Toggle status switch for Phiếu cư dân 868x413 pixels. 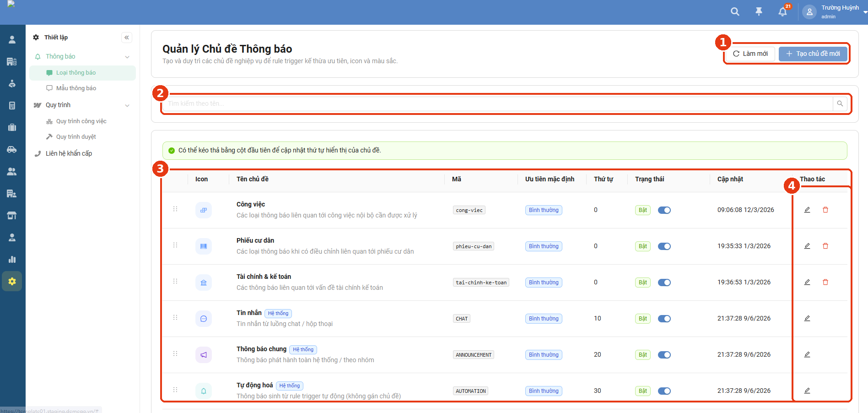click(x=664, y=246)
